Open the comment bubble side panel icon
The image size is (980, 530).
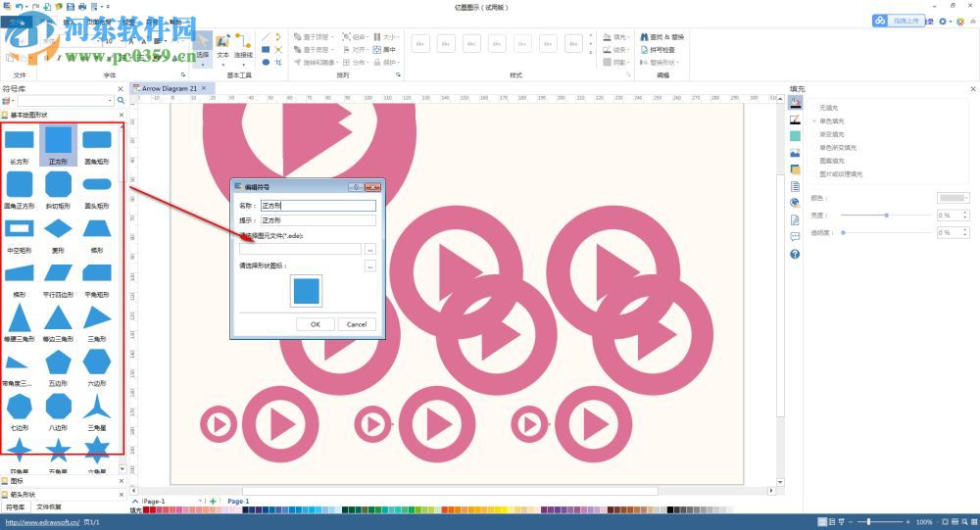pyautogui.click(x=795, y=237)
